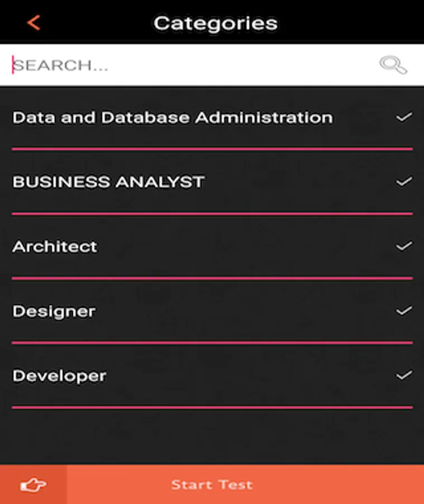The width and height of the screenshot is (424, 504).
Task: Toggle the Architect checkmark
Action: point(404,246)
